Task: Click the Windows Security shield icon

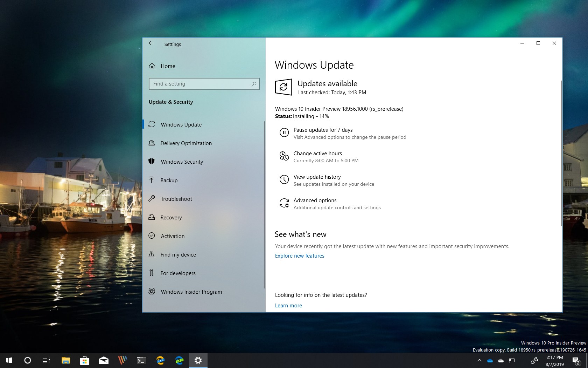Action: [x=152, y=162]
